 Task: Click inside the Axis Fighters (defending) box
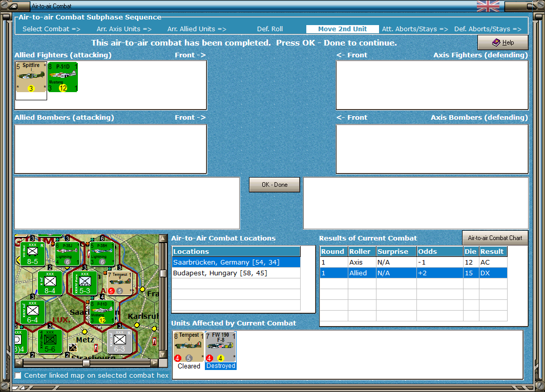432,85
